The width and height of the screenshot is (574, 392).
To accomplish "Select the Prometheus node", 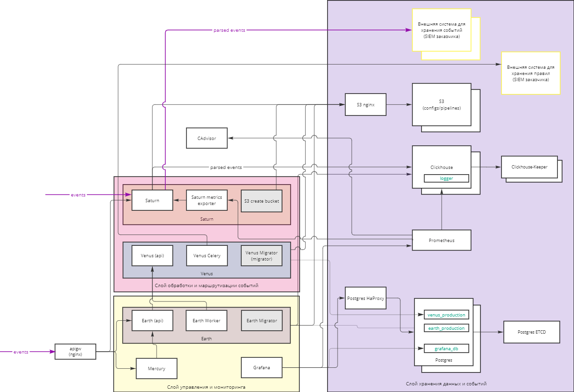I will point(442,240).
